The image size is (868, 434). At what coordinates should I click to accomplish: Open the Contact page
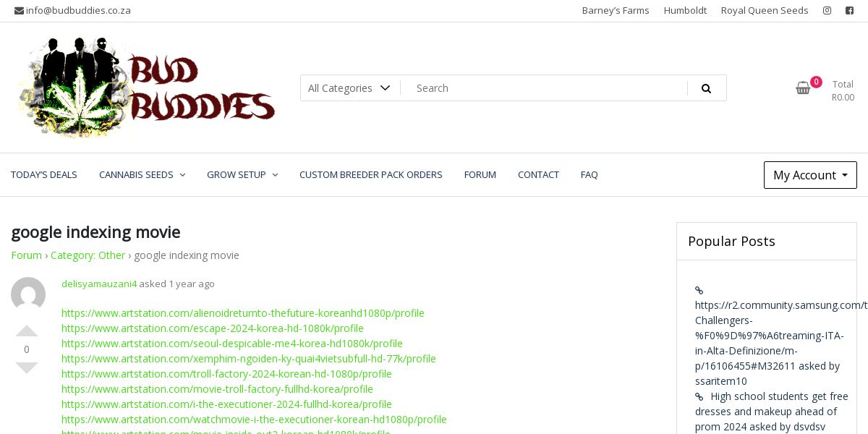tap(538, 174)
